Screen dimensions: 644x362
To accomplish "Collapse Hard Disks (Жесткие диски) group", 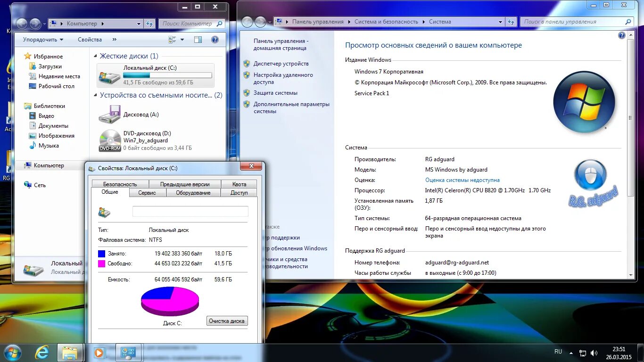I will tap(96, 57).
